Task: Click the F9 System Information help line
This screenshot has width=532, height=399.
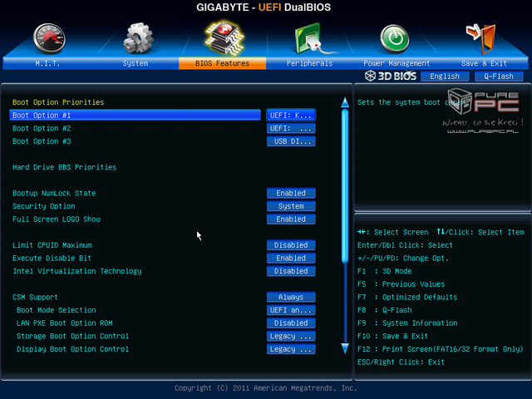Action: (407, 323)
